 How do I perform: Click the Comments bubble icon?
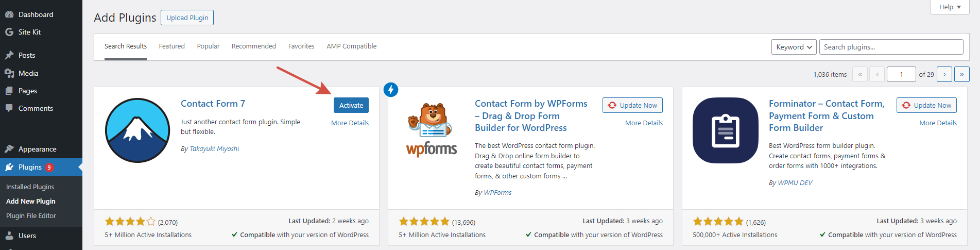point(9,108)
